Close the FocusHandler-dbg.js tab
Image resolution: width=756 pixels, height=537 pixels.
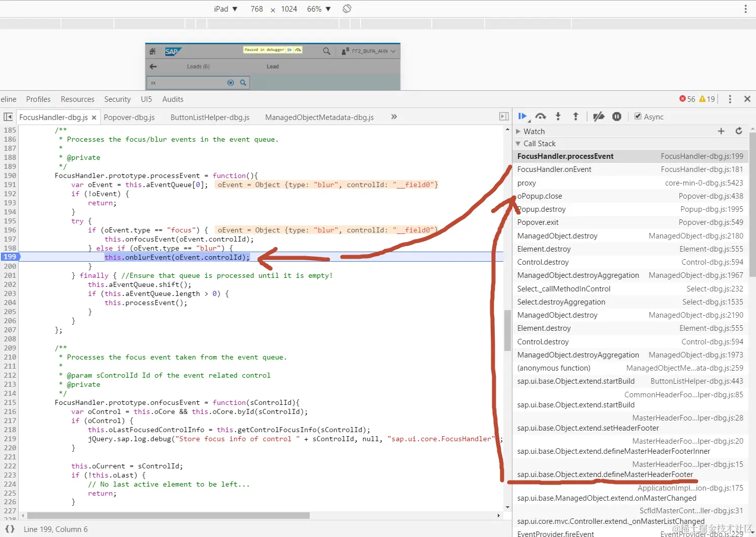coord(94,117)
